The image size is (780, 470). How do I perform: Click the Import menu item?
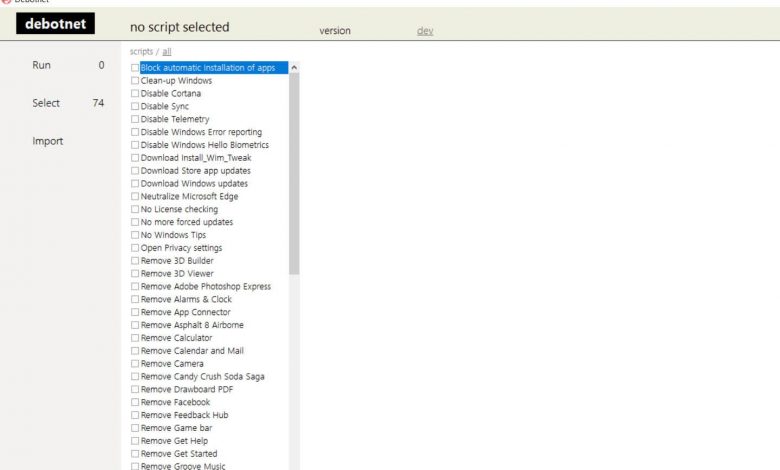point(47,141)
